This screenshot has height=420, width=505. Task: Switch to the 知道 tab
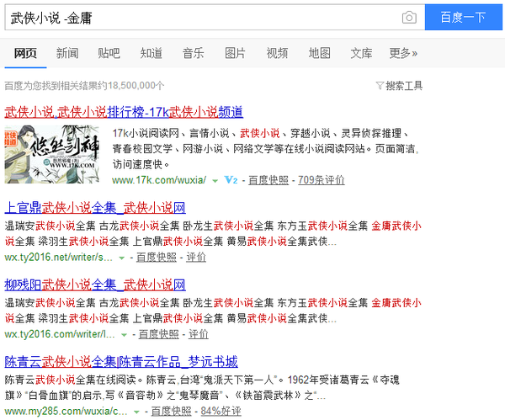[x=151, y=53]
